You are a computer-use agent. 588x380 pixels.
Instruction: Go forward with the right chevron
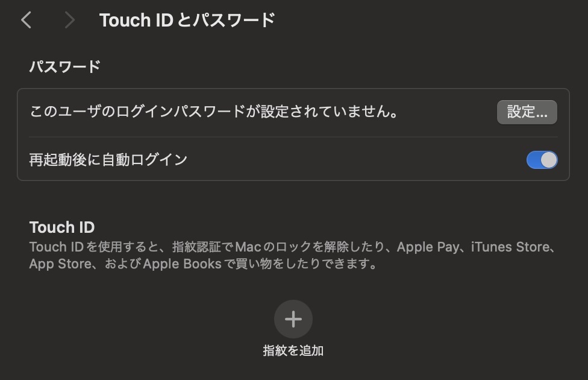tap(70, 20)
